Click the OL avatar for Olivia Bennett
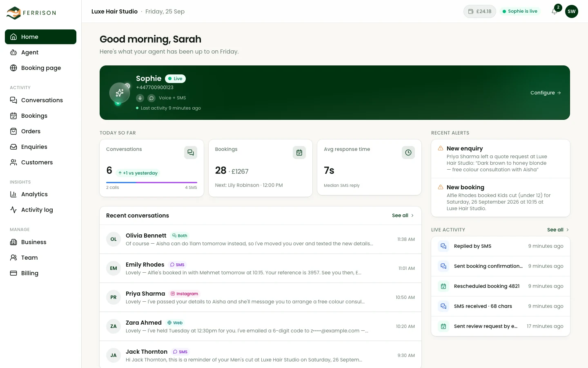Image resolution: width=588 pixels, height=368 pixels. pos(114,239)
